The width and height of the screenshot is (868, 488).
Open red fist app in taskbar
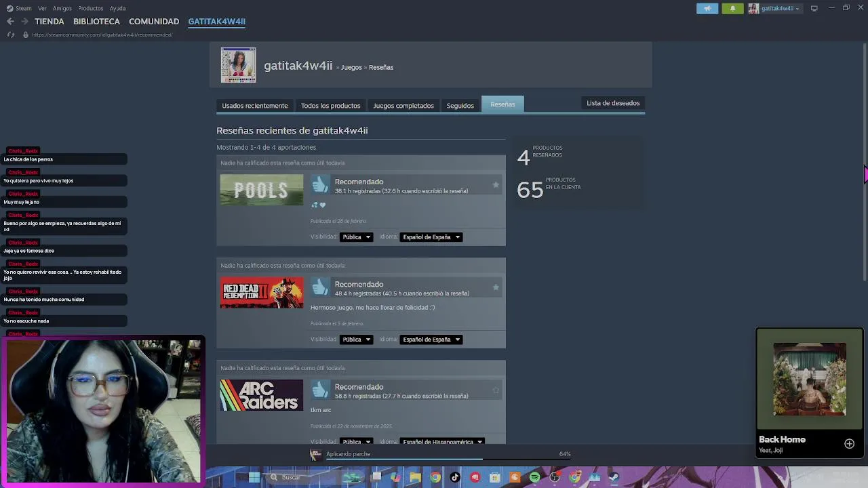475,477
